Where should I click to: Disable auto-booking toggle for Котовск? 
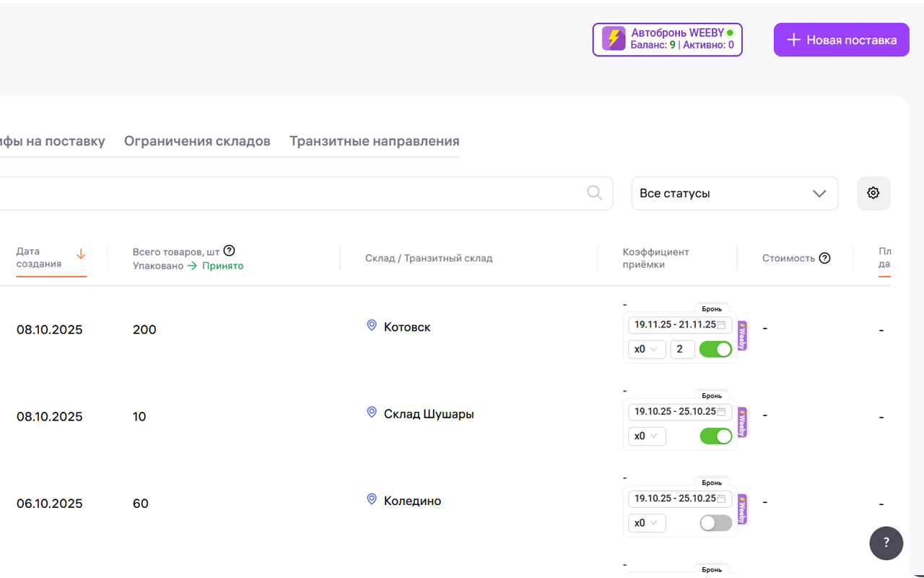click(x=716, y=350)
